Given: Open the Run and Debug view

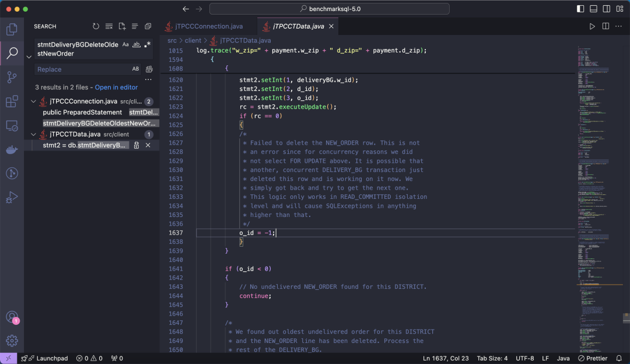Looking at the screenshot, I should [12, 198].
